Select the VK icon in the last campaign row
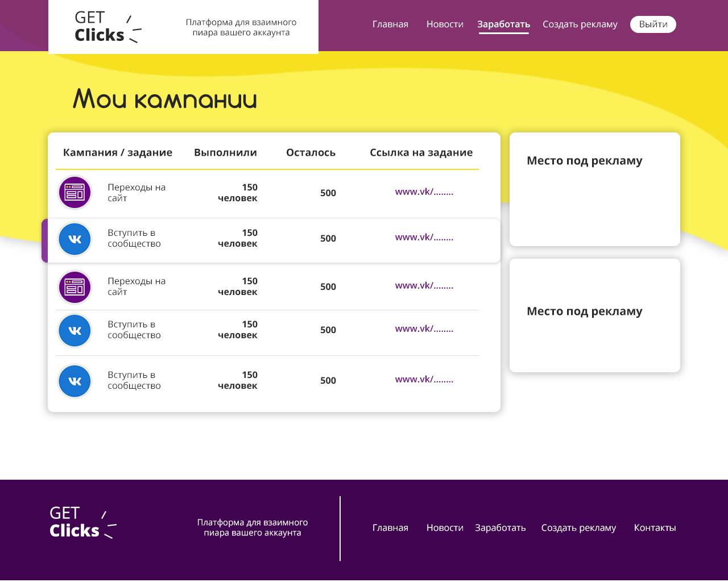Image resolution: width=728 pixels, height=582 pixels. [75, 381]
